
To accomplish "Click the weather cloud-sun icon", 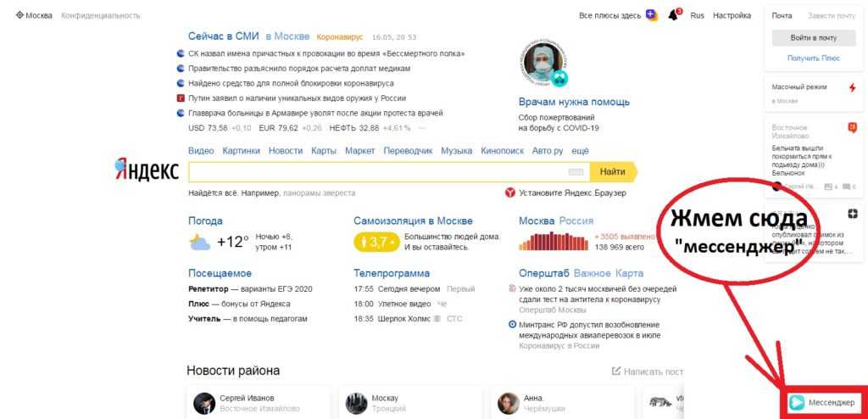I will (199, 242).
